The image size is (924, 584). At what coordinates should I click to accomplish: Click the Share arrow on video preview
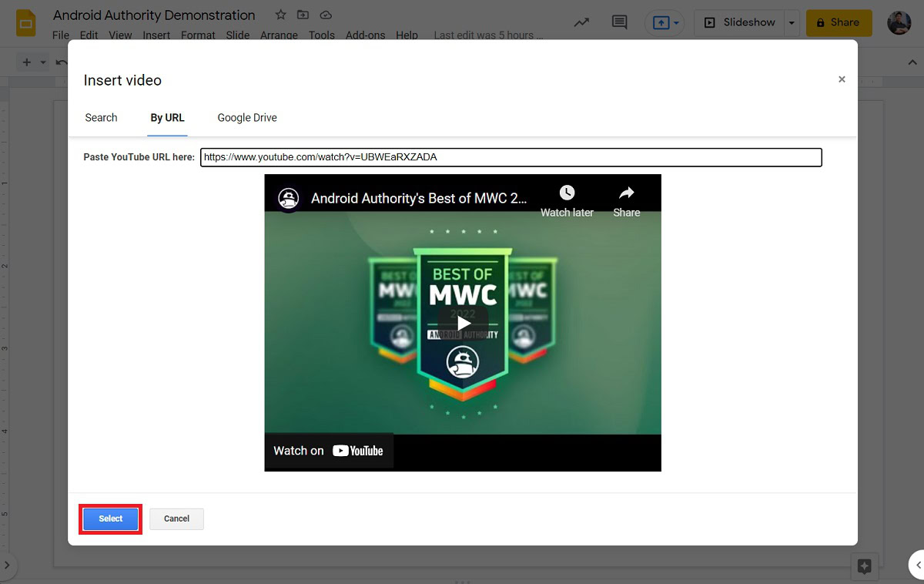coord(626,193)
